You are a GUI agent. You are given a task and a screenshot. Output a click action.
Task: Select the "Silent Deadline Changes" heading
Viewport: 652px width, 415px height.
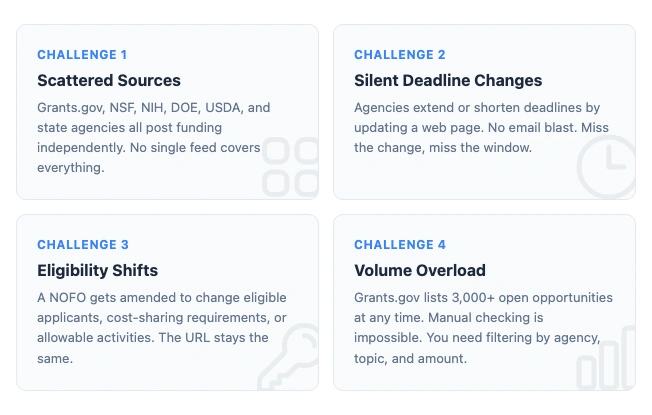[x=448, y=80]
